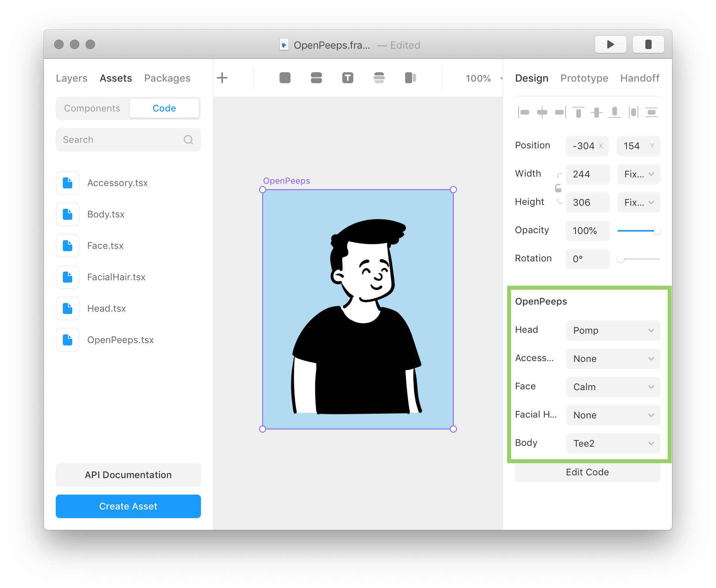This screenshot has width=716, height=588.
Task: Click the Rotation 0° field
Action: (587, 259)
